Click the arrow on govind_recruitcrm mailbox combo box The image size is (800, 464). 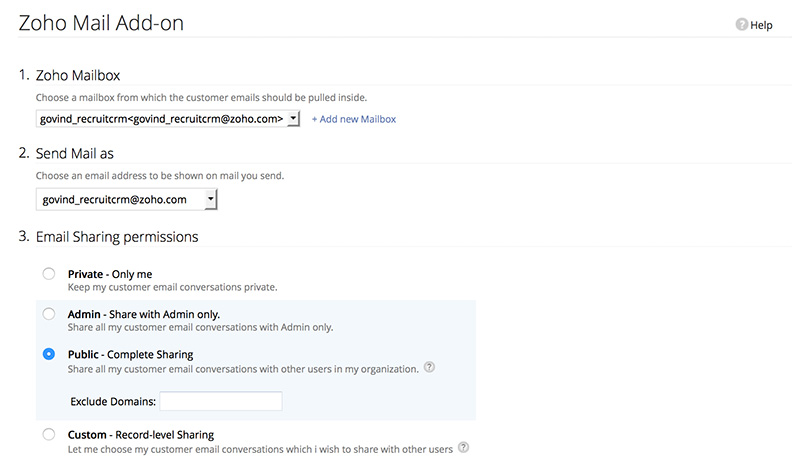tap(292, 119)
